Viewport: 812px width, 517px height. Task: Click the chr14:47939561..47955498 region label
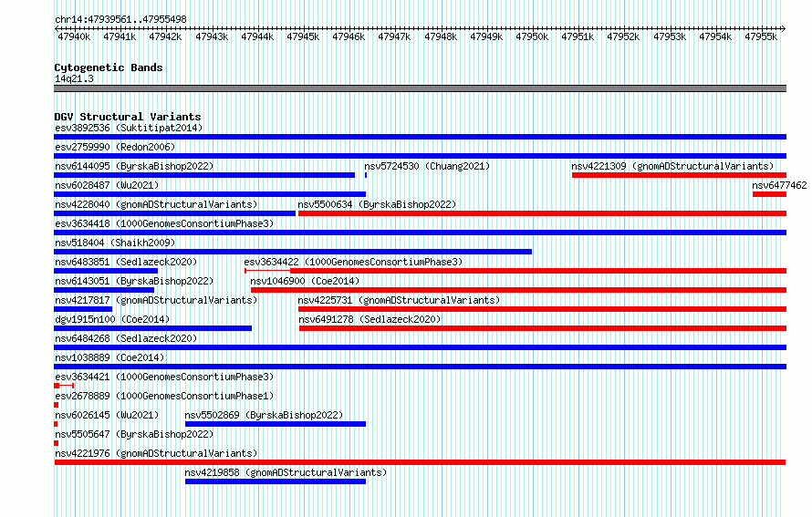pyautogui.click(x=120, y=19)
